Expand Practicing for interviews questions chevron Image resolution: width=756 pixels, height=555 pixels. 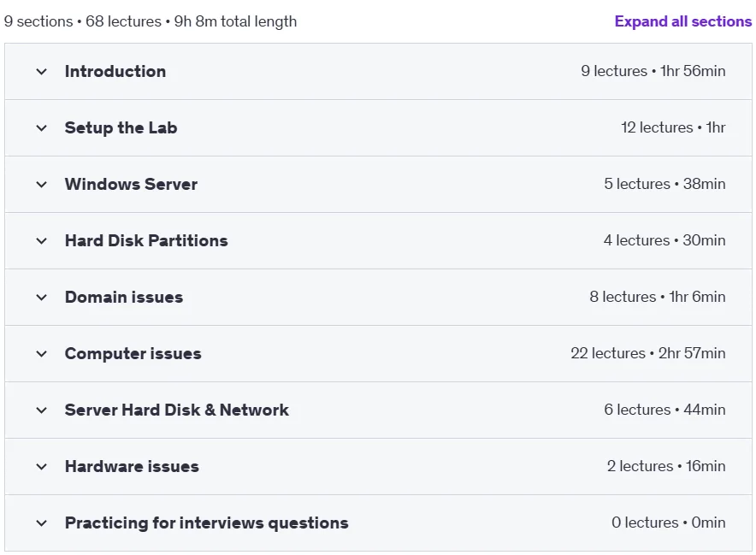[41, 523]
